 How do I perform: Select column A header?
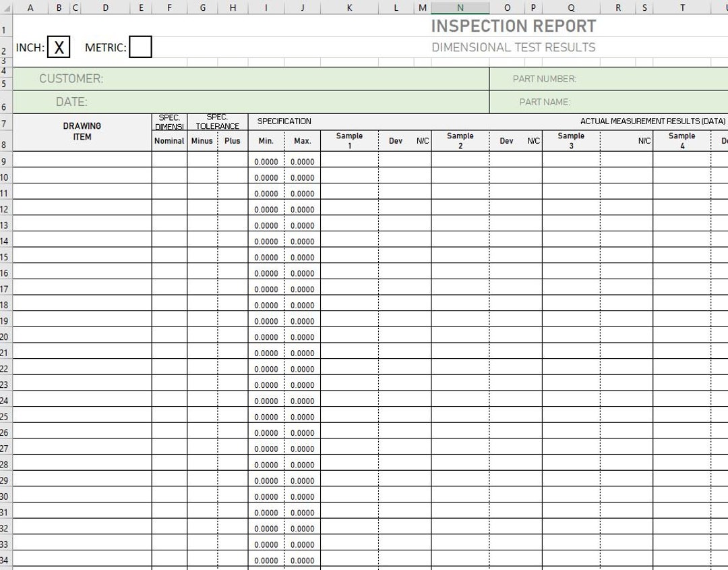(x=30, y=7)
